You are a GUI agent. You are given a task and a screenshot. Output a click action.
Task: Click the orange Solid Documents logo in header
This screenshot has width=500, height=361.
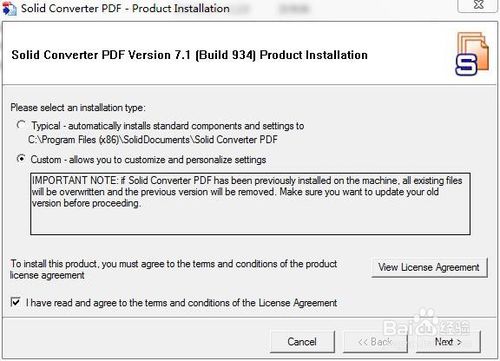tap(472, 54)
